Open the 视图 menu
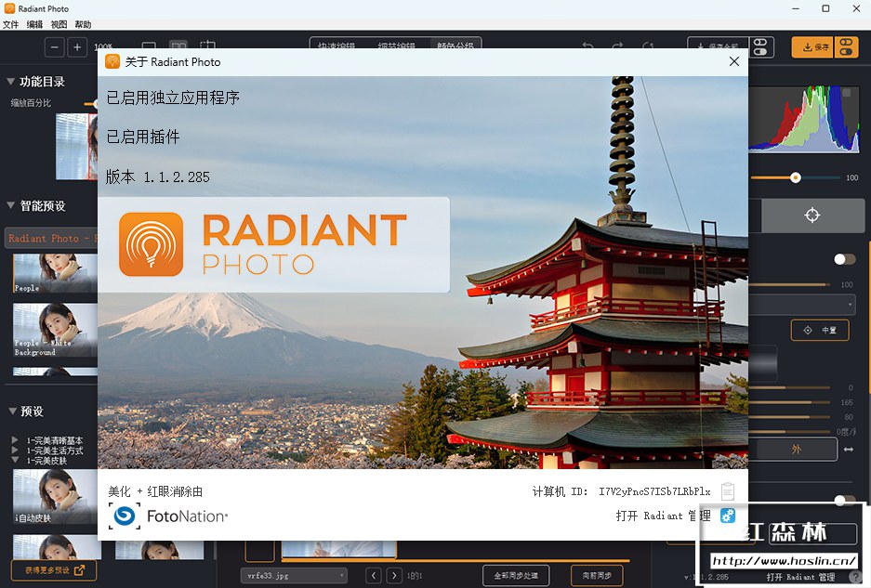The height and width of the screenshot is (588, 871). click(x=59, y=24)
